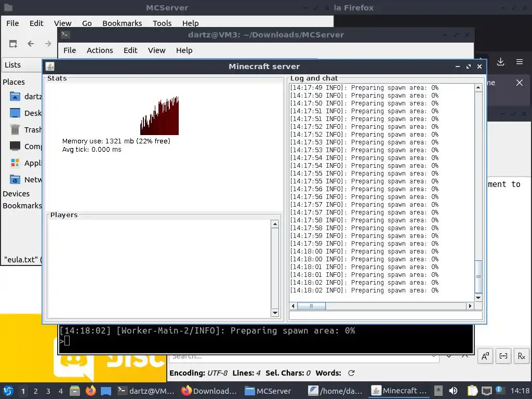This screenshot has height=399, width=532.
Task: Toggle Regular Expression search option
Action: [522, 356]
